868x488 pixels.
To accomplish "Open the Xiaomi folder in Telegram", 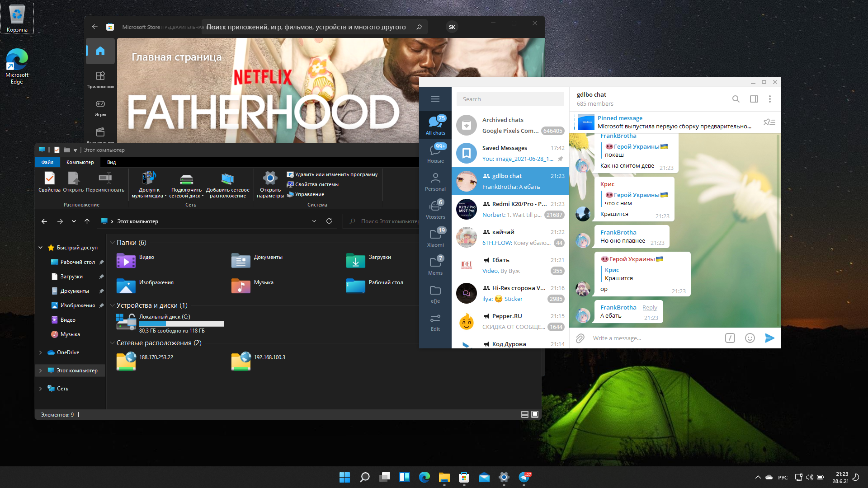I will coord(435,237).
